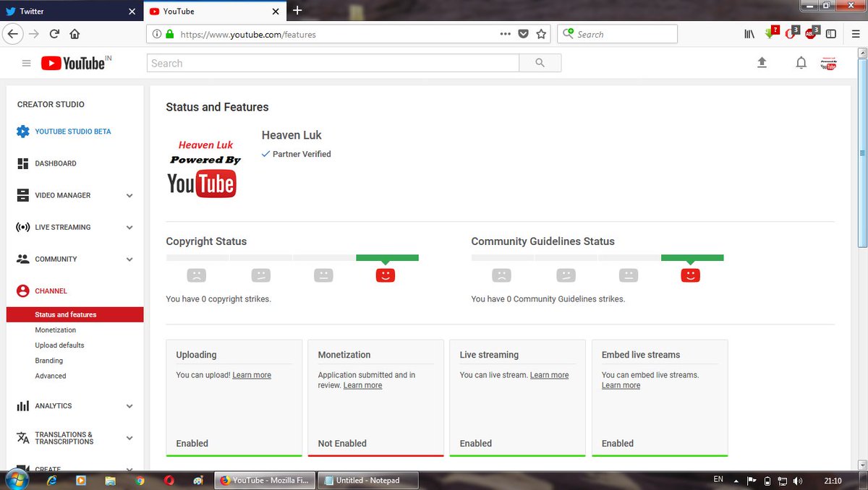The height and width of the screenshot is (490, 868).
Task: Close the YouTube tab
Action: [276, 12]
